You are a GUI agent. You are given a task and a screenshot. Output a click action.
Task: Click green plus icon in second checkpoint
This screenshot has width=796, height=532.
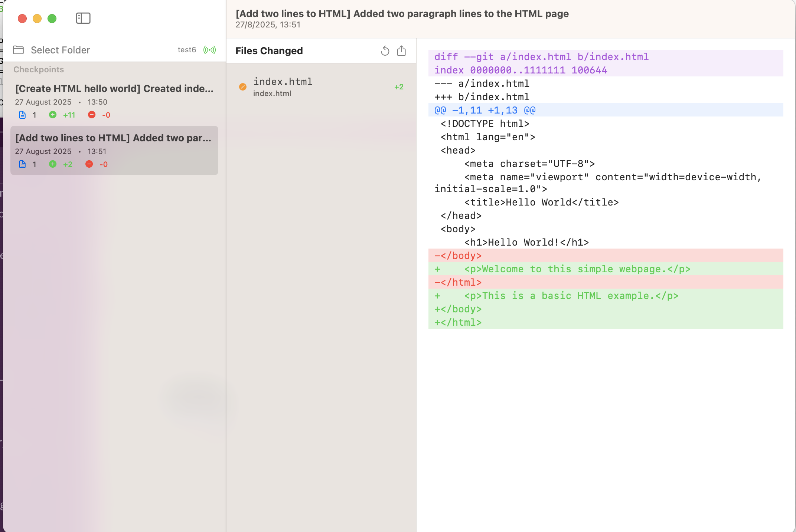pyautogui.click(x=53, y=164)
